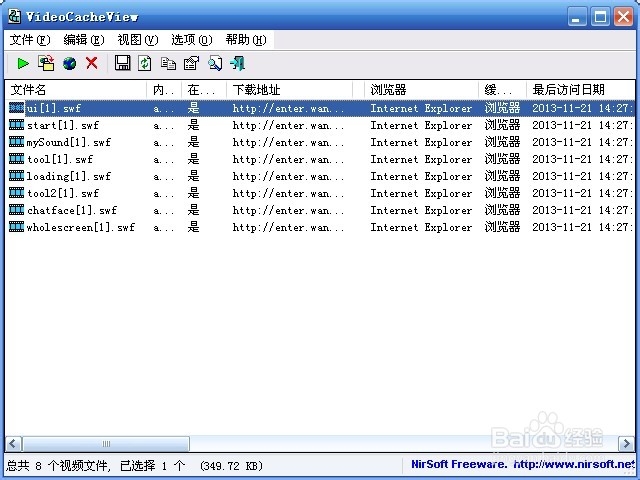
Task: Open the 编辑(E) menu
Action: point(84,40)
